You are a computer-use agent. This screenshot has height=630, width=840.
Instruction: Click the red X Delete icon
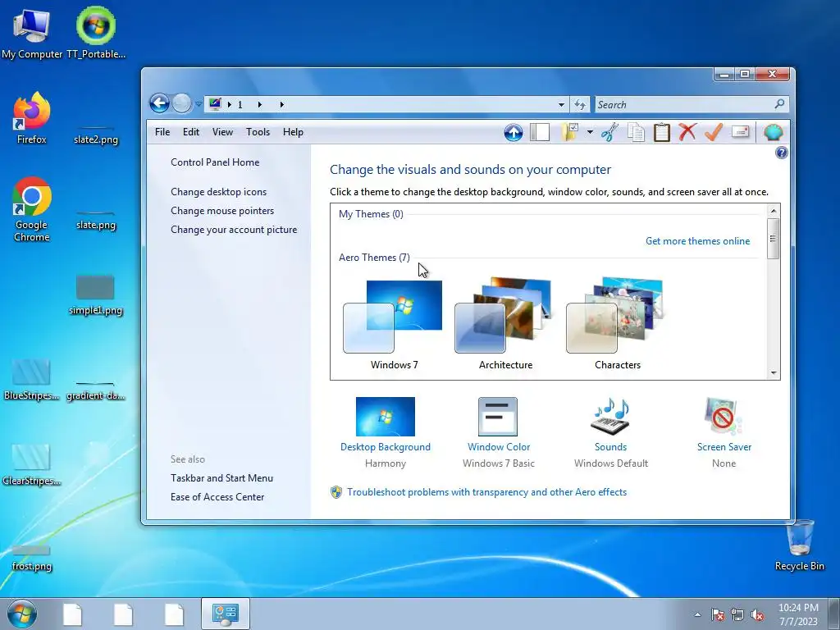tap(687, 132)
